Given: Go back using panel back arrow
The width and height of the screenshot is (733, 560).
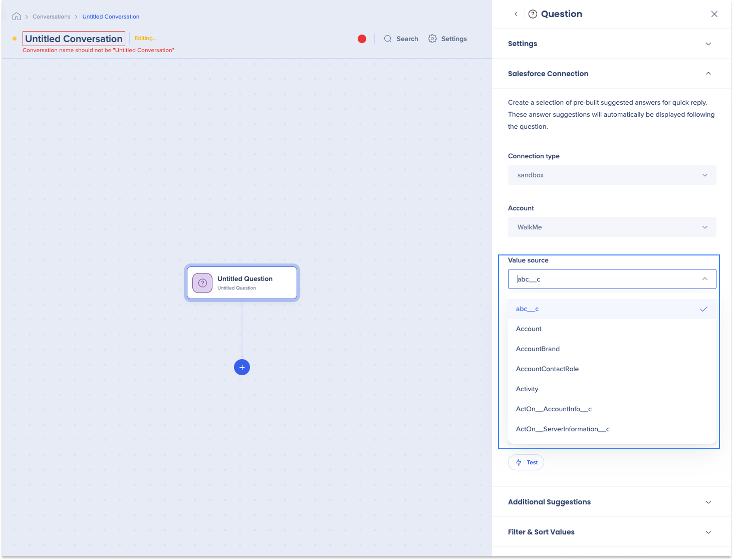Looking at the screenshot, I should pyautogui.click(x=516, y=14).
